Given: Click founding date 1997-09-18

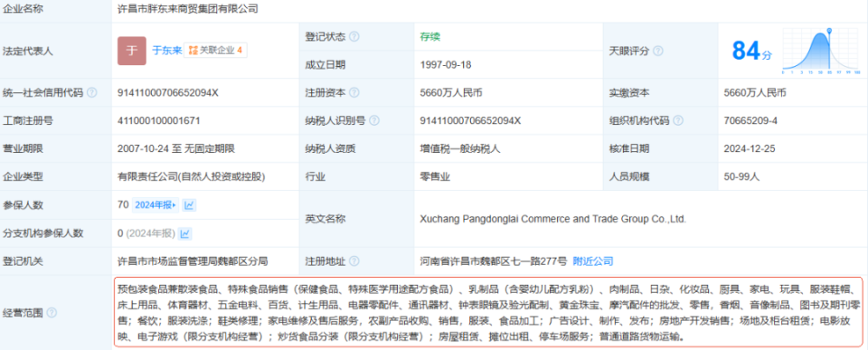Looking at the screenshot, I should 446,65.
